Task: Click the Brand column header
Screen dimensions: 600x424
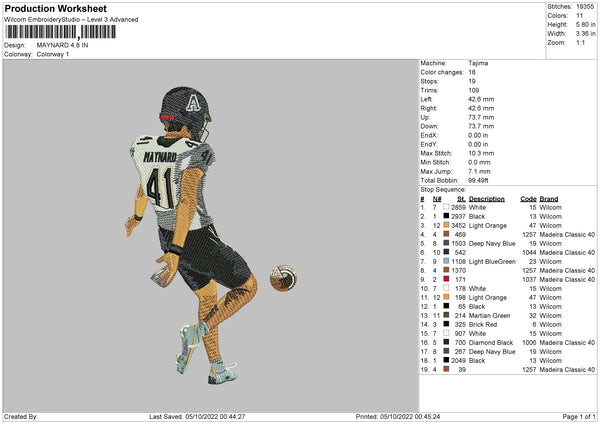Action: click(549, 199)
